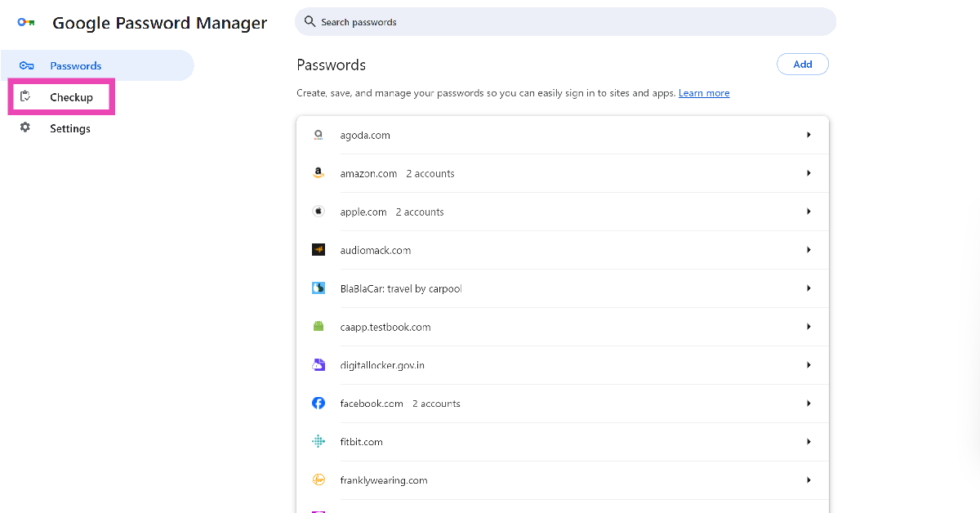Go to Settings in the sidebar
Screen dimensions: 980x513
[69, 128]
